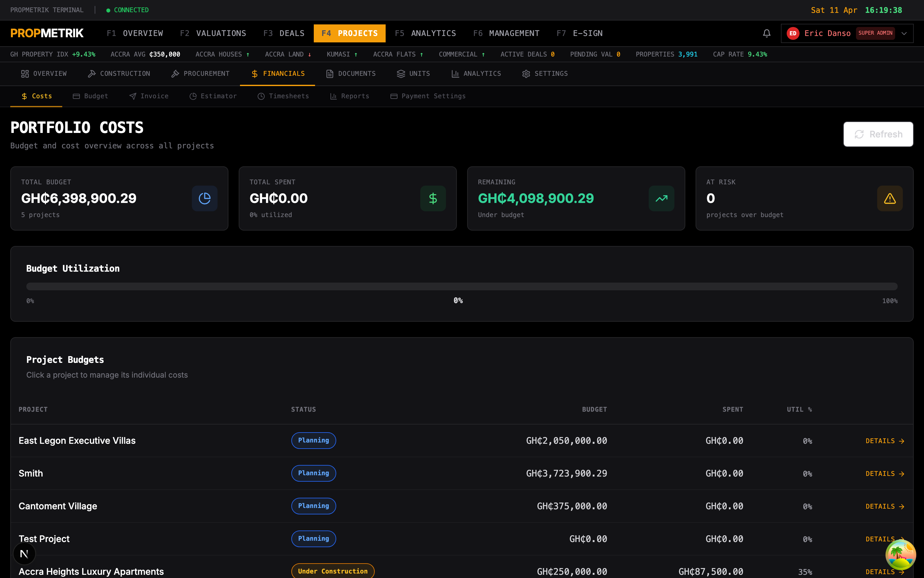Image resolution: width=924 pixels, height=578 pixels.
Task: Switch to Procurement sub-tab
Action: coord(200,74)
